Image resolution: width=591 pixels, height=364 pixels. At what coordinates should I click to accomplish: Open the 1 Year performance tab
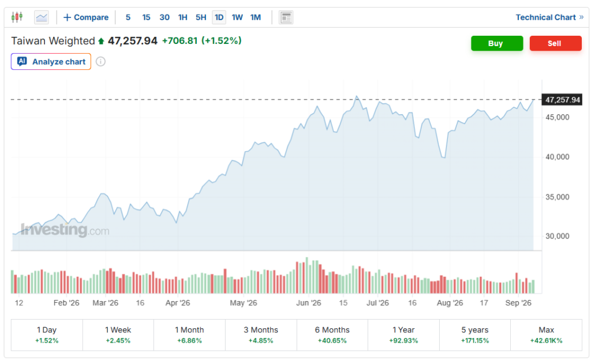click(x=403, y=335)
